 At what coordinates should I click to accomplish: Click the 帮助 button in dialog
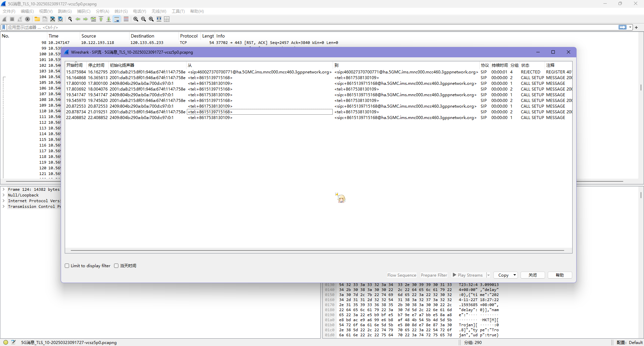tap(559, 275)
